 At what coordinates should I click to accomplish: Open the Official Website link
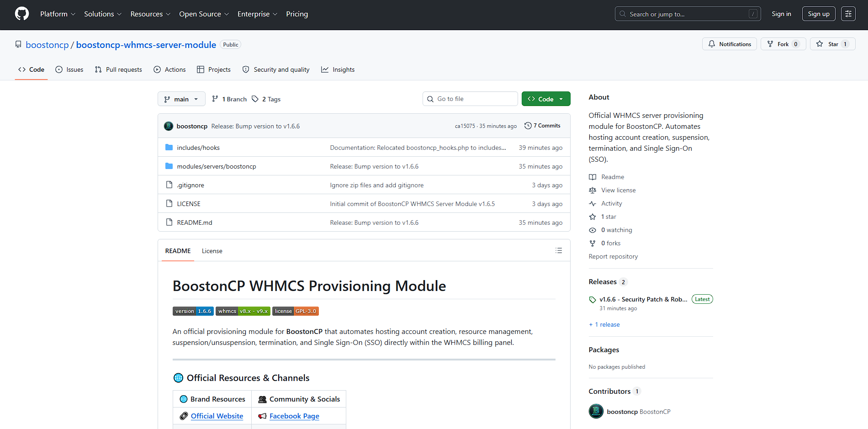pos(217,416)
